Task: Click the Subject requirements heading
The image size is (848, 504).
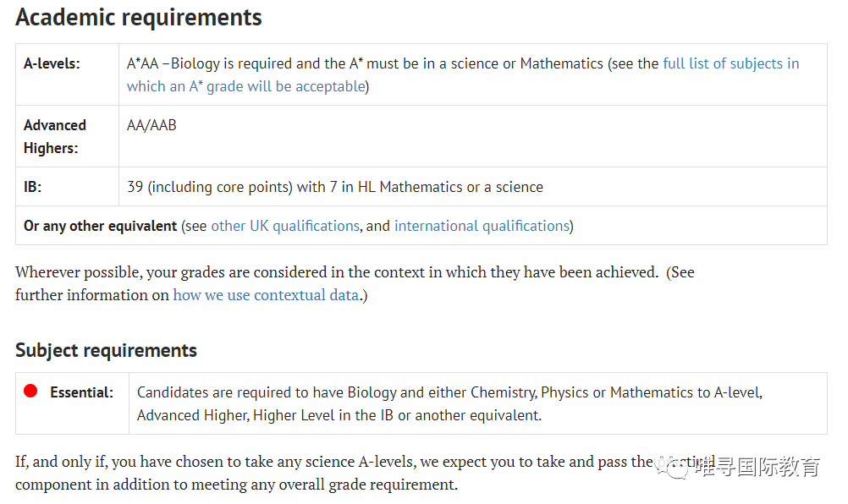Action: [106, 350]
